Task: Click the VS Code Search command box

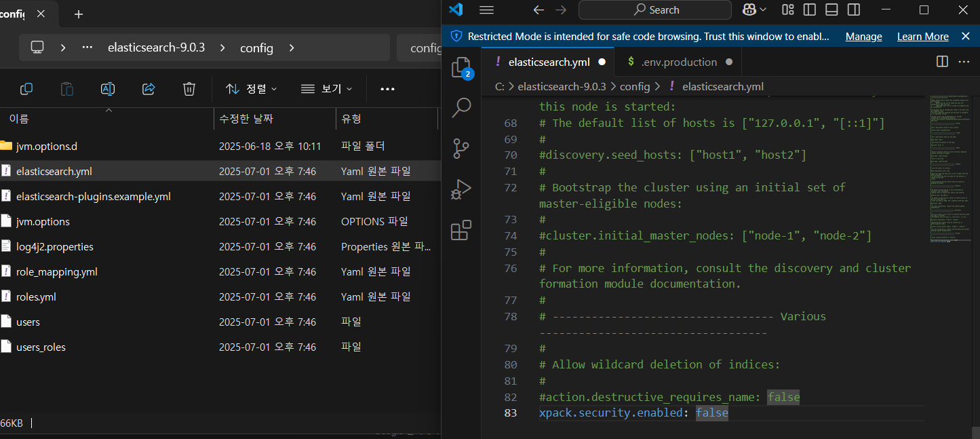Action: coord(655,9)
